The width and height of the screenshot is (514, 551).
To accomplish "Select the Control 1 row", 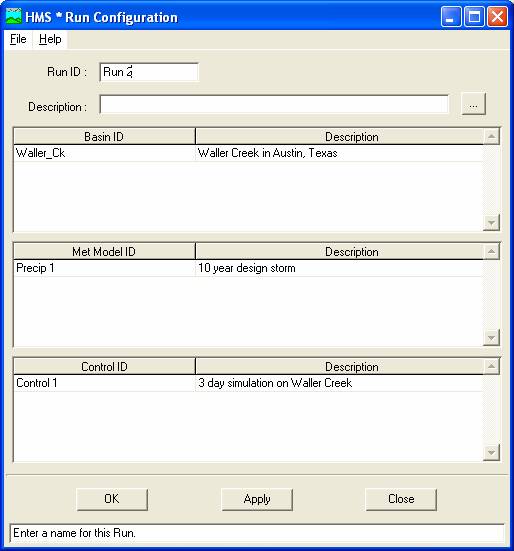I will [x=248, y=383].
